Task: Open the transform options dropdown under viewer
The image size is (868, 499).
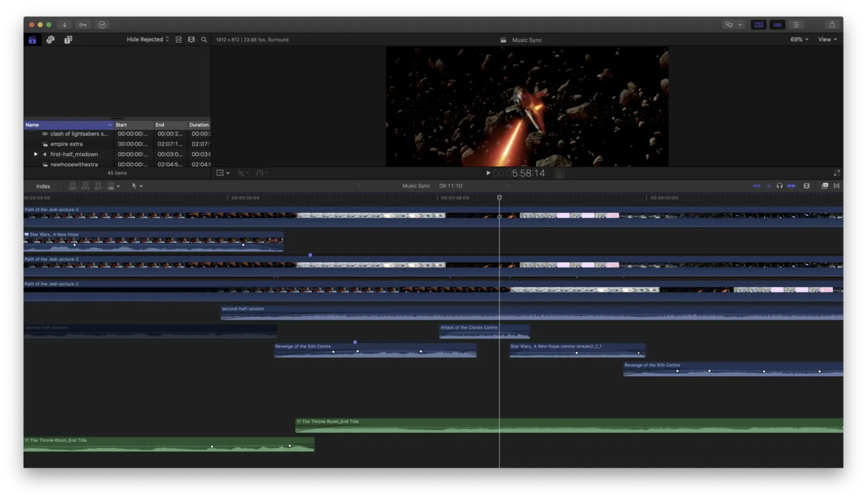Action: 223,173
